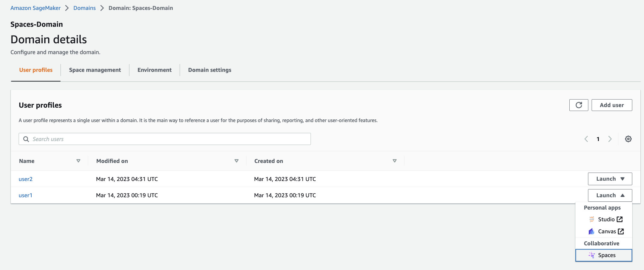Click the Studio app icon
This screenshot has width=644, height=270.
(x=592, y=219)
